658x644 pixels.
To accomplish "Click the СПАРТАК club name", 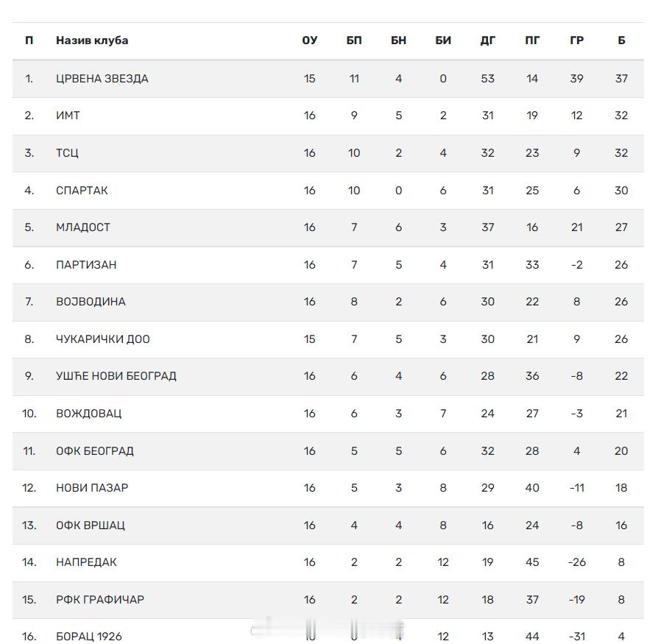I will pyautogui.click(x=82, y=190).
